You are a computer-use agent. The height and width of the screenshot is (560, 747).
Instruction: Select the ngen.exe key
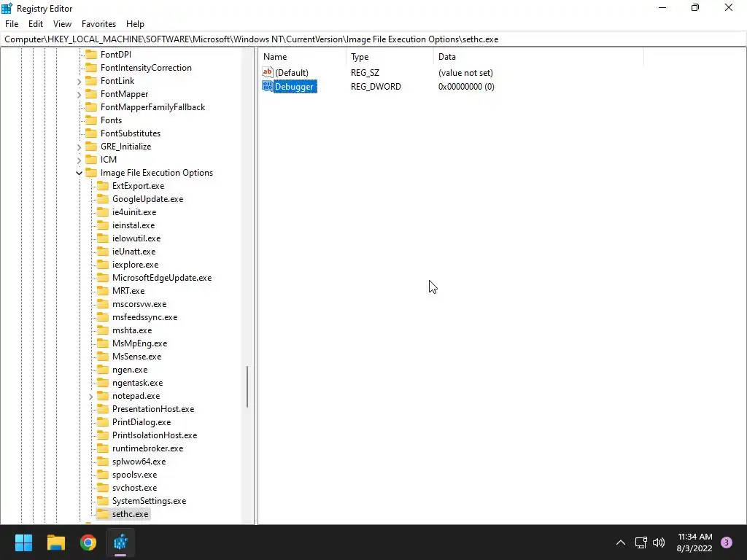(130, 370)
